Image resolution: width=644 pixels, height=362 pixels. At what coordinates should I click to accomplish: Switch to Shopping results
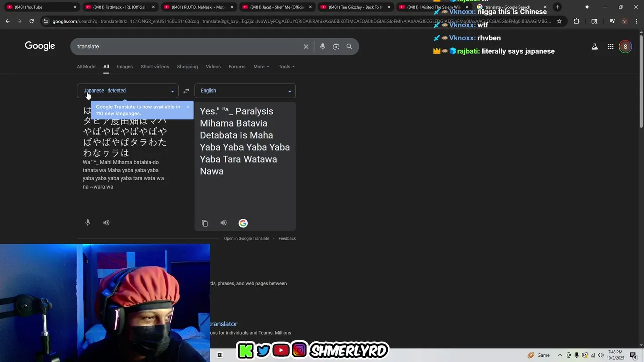pos(187,67)
